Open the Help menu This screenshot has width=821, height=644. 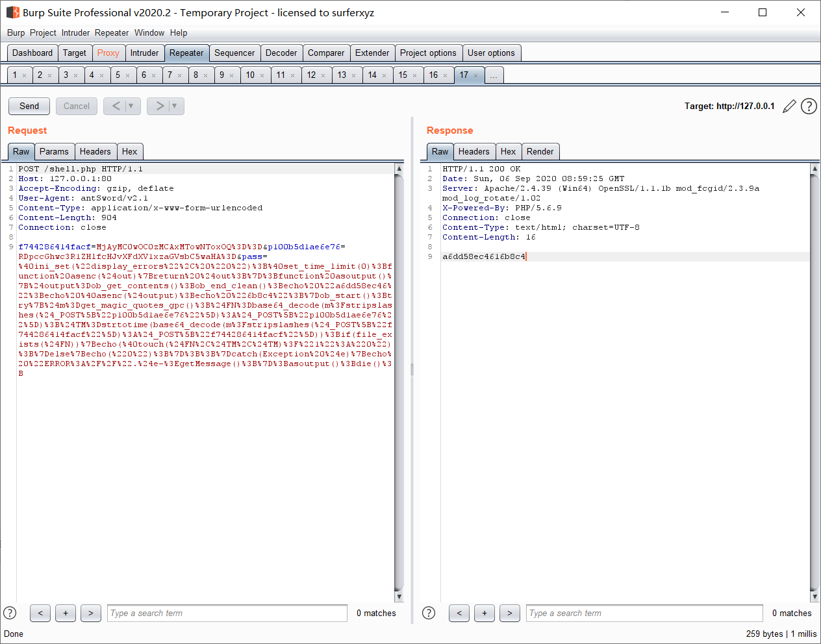click(x=179, y=32)
